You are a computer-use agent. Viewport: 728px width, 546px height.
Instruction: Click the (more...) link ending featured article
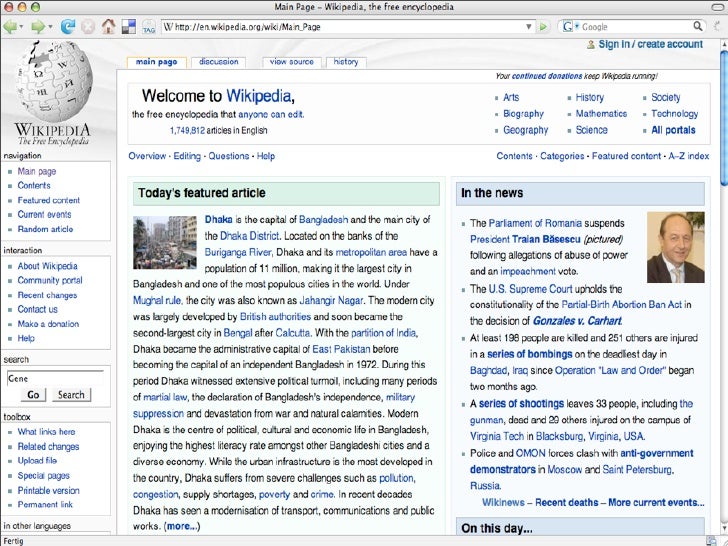pos(183,526)
